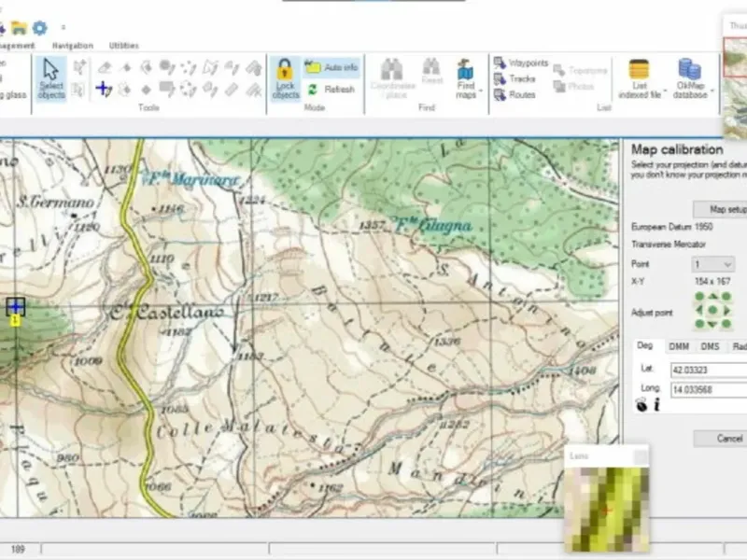Open Coordinates / place binoculars tool
This screenshot has width=747, height=560.
coord(393,78)
